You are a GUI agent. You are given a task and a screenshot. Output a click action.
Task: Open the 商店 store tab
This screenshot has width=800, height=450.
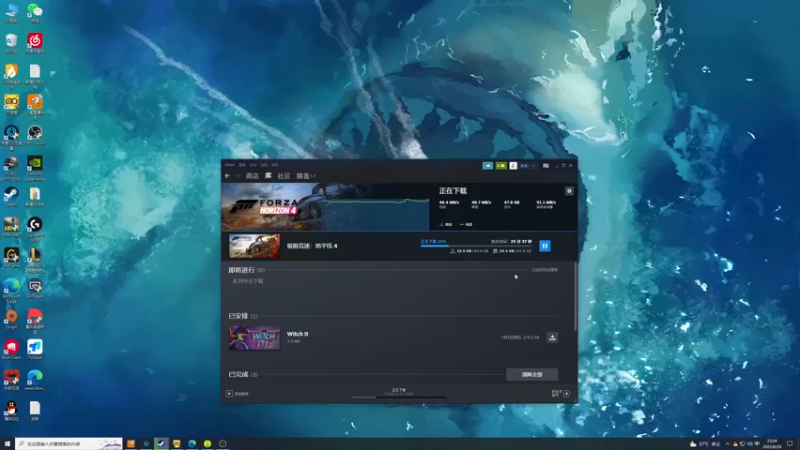[252, 176]
